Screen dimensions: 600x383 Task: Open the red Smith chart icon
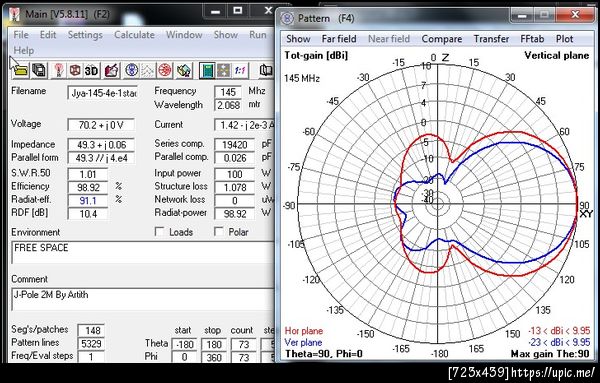[x=165, y=70]
